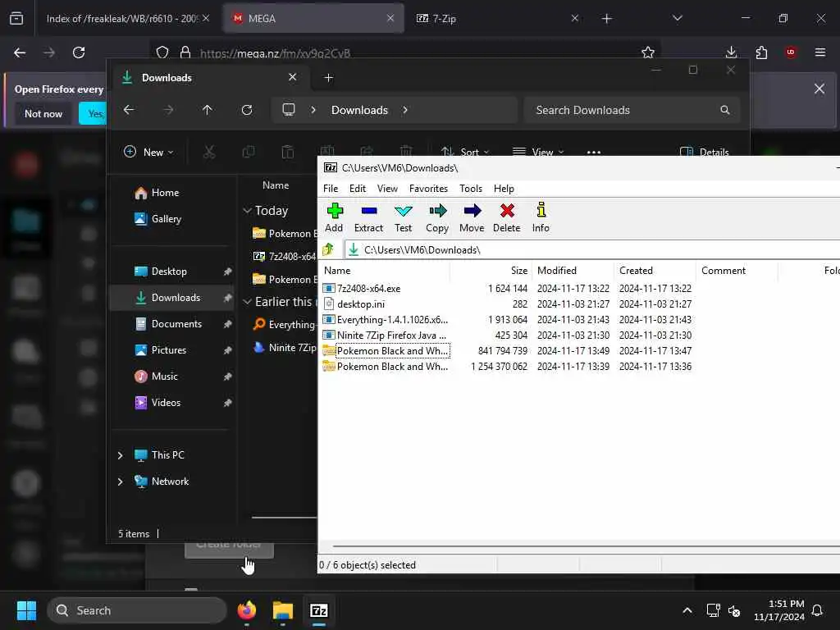Screen dimensions: 840x630
Task: Sort 7-Zip list by Created column
Action: tap(636, 271)
